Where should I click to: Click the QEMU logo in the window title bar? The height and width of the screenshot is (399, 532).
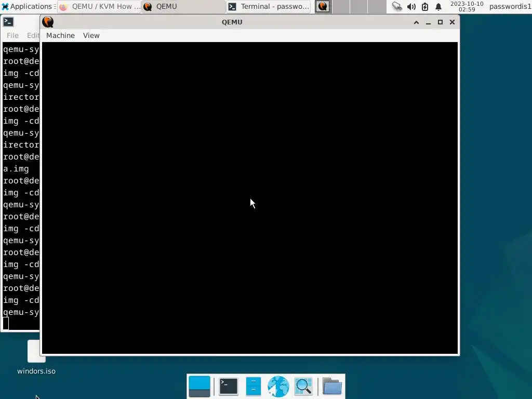coord(48,22)
